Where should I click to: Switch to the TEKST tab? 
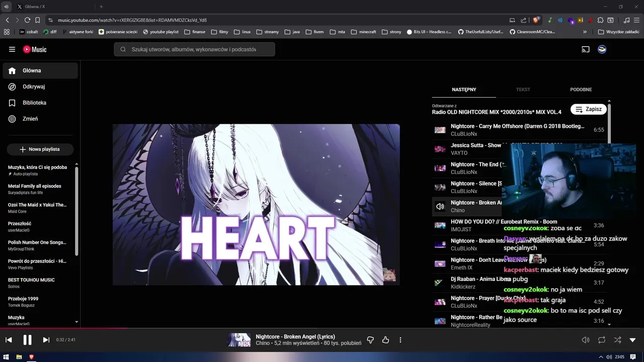click(523, 89)
